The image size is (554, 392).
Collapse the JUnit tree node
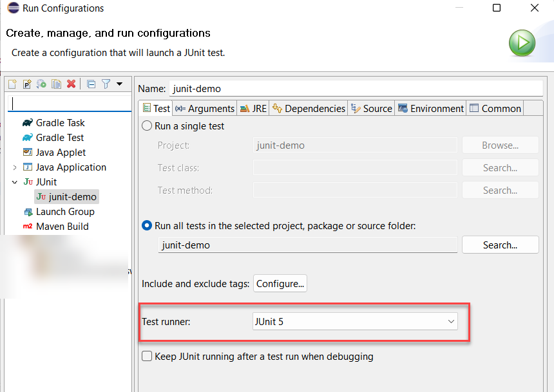tap(15, 182)
